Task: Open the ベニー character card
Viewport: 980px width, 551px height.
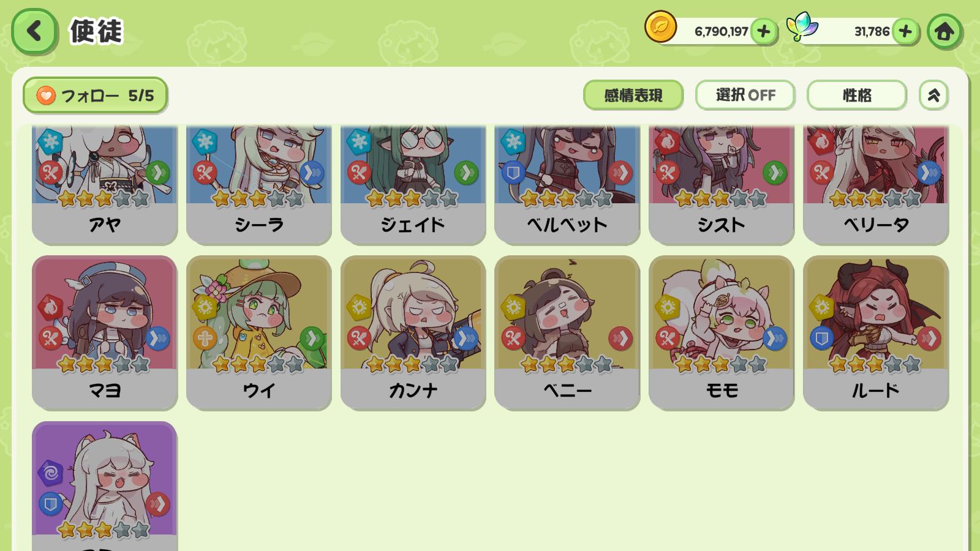Action: [567, 332]
